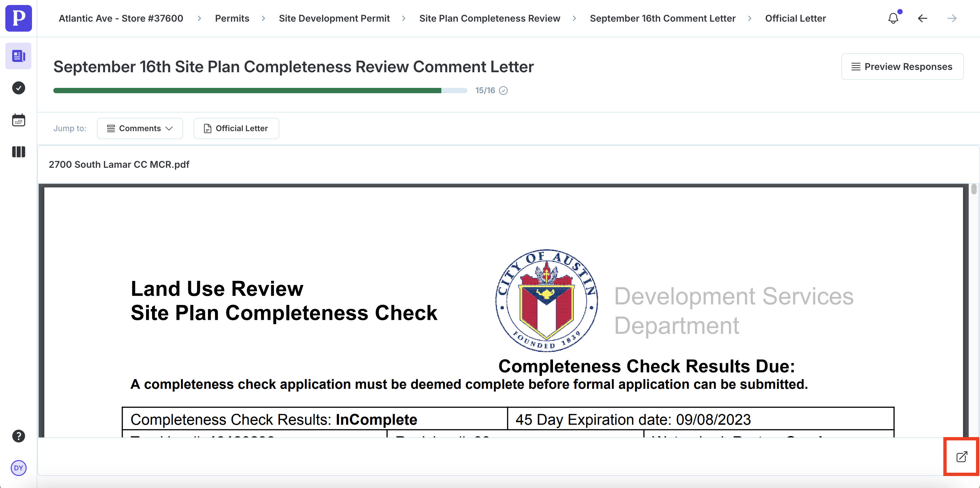Screen dimensions: 980x488
Task: Click the purple P logo icon
Action: (x=18, y=18)
